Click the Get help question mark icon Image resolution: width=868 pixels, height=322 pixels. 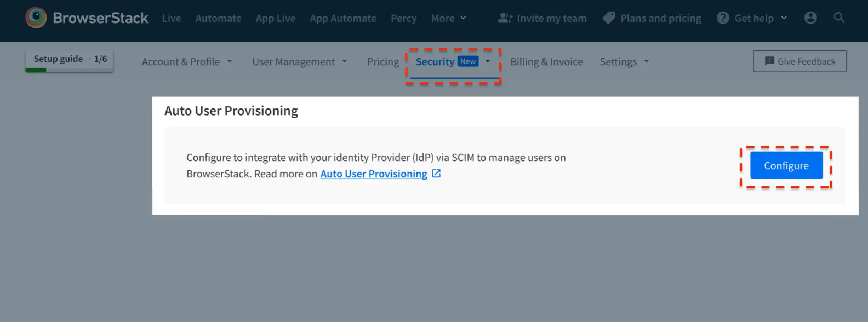[x=723, y=18]
